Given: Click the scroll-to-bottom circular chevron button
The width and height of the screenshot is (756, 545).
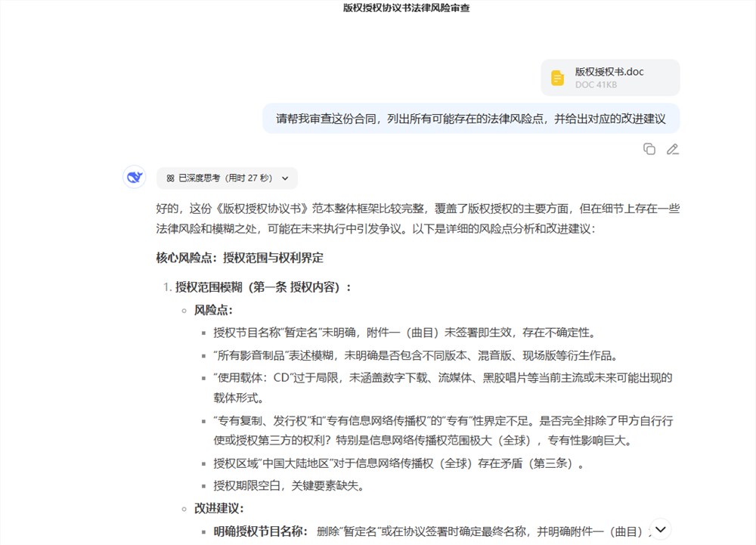Looking at the screenshot, I should pyautogui.click(x=660, y=529).
